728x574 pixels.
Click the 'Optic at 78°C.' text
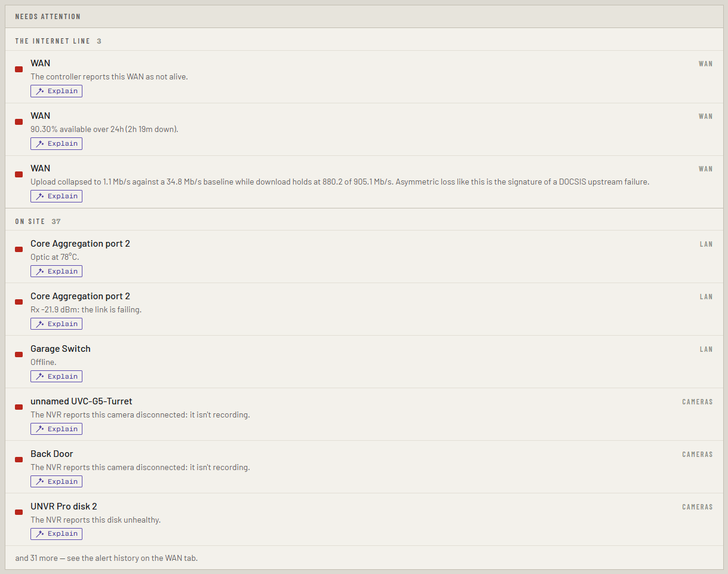tap(55, 257)
